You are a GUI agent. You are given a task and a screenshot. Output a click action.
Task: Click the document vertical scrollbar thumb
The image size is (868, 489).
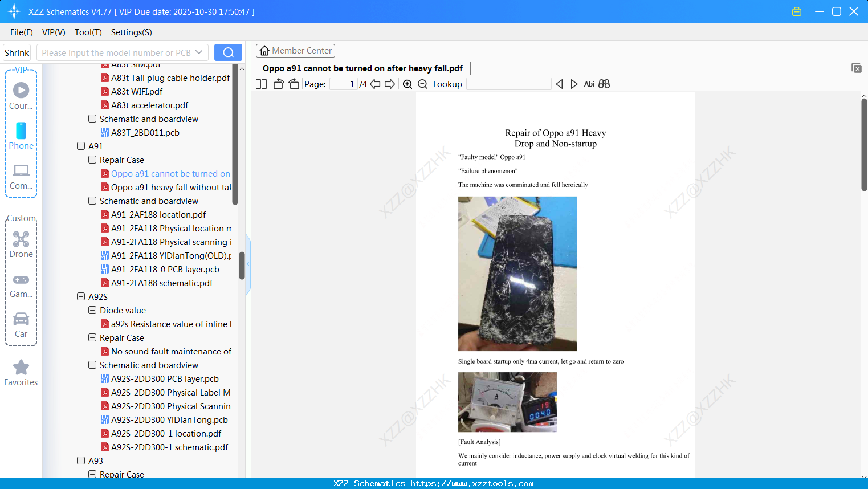coord(864,145)
